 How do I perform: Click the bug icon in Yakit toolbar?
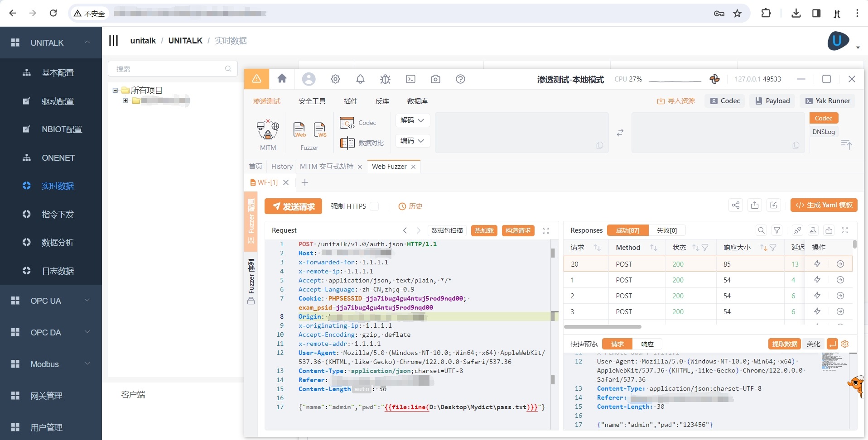385,79
